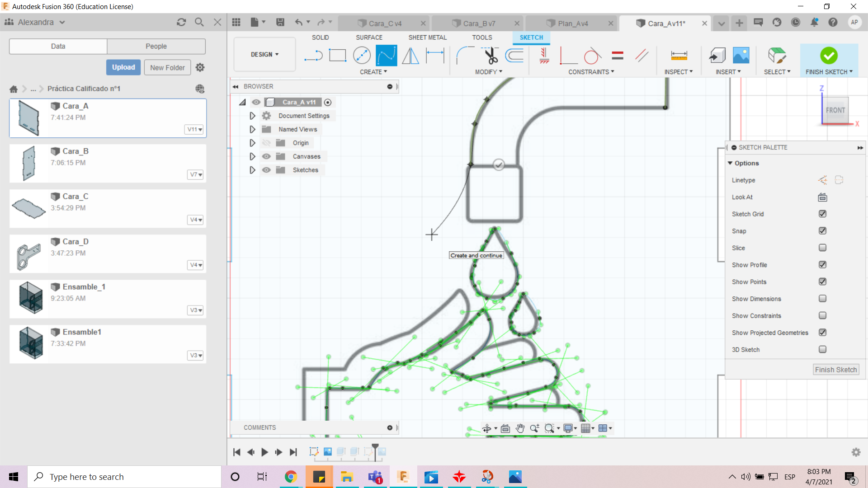
Task: Enable the Slice checkbox
Action: point(822,248)
